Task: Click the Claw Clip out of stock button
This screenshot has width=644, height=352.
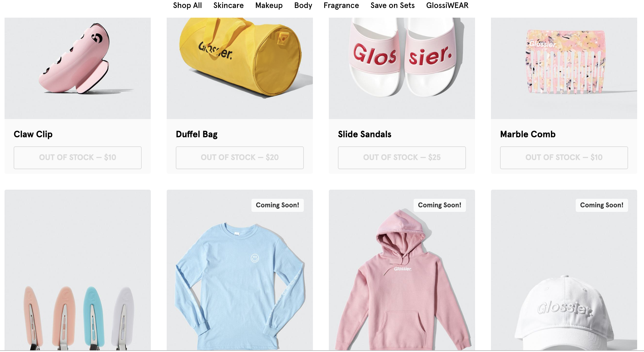Action: click(78, 157)
